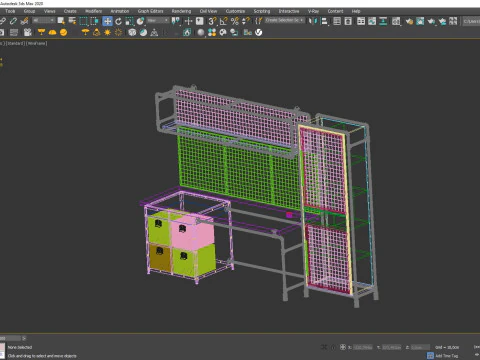
Task: Open the Material Editor
Action: coord(396,21)
